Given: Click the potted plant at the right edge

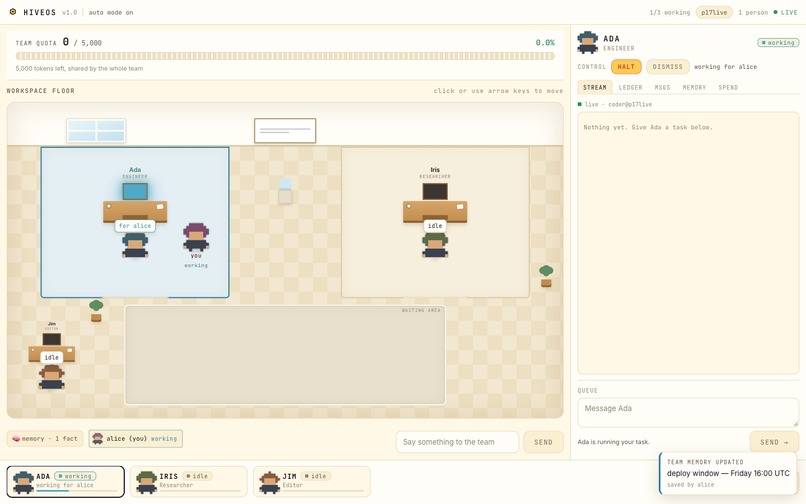Looking at the screenshot, I should pyautogui.click(x=546, y=276).
